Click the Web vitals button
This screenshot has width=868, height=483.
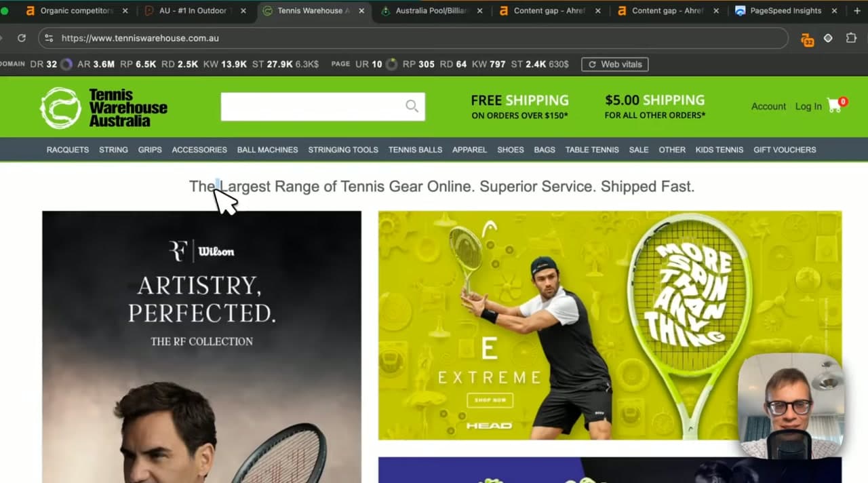615,64
